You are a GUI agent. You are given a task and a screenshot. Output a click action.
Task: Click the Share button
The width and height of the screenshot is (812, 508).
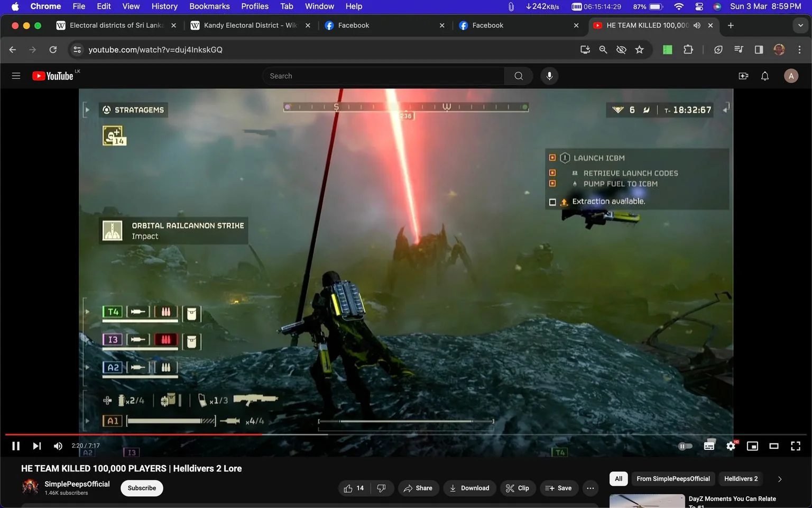coord(418,488)
